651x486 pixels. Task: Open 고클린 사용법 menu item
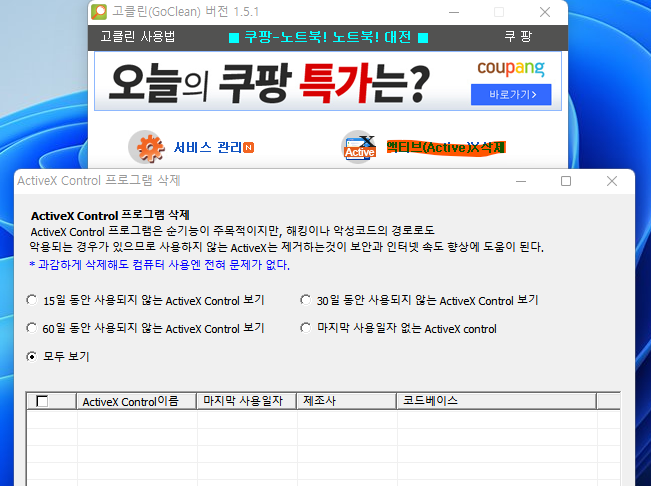point(137,37)
